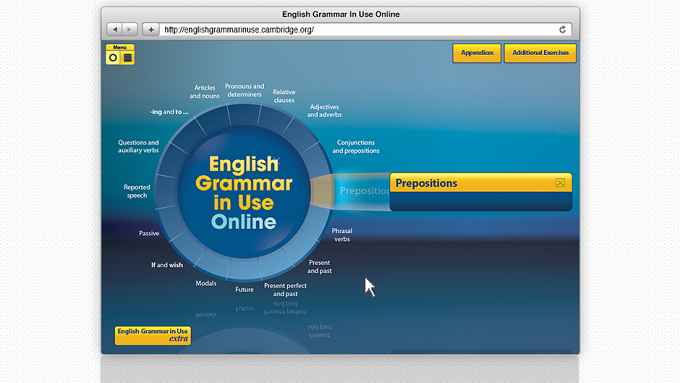The width and height of the screenshot is (680, 383).
Task: Choose the Reported speech topic
Action: [137, 191]
